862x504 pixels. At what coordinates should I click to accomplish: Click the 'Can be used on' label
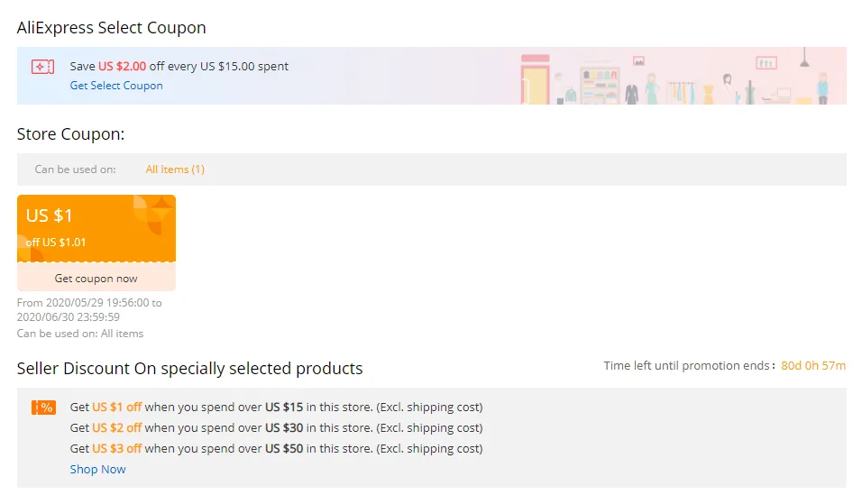[x=76, y=170]
